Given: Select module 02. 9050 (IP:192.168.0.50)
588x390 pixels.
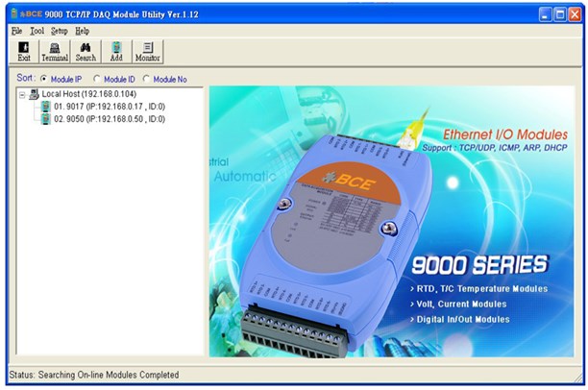Looking at the screenshot, I should coord(110,119).
